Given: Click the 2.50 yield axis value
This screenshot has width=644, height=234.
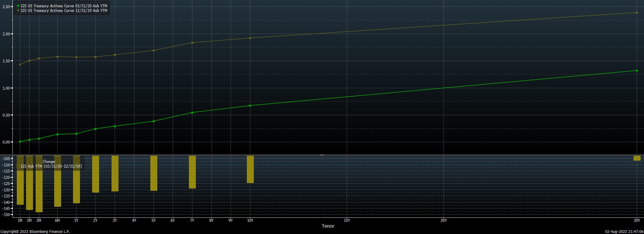Looking at the screenshot, I should point(6,7).
